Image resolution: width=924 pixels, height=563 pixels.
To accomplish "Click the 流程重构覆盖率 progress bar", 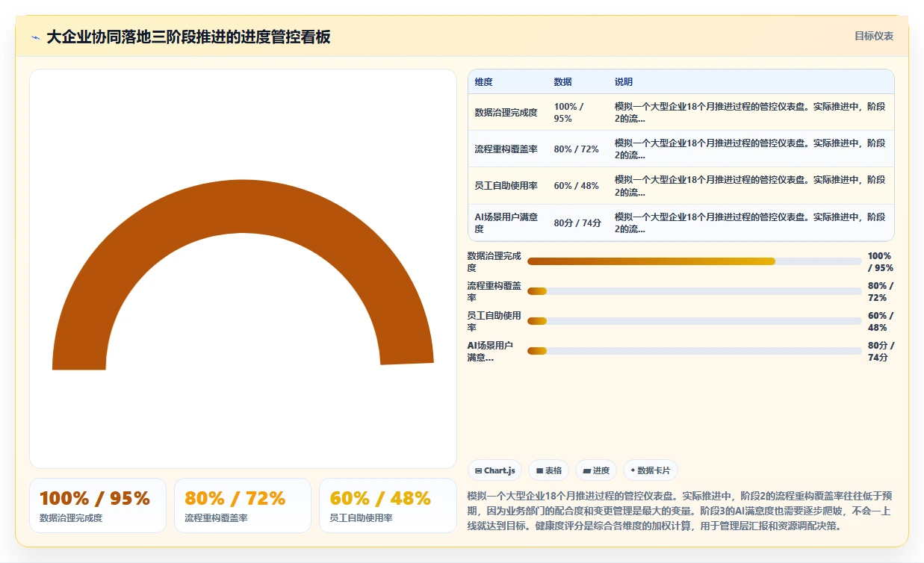I will tap(695, 291).
